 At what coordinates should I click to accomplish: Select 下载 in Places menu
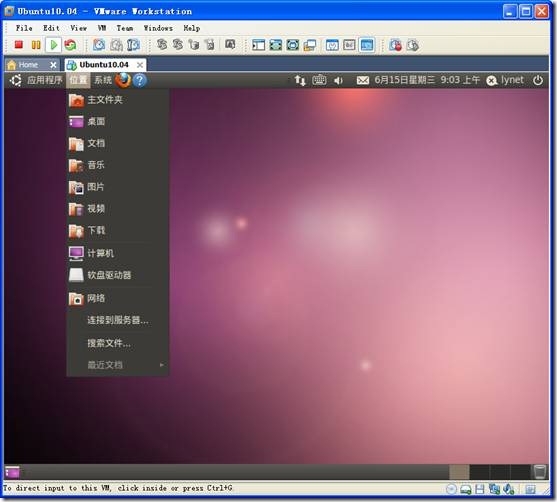(x=117, y=231)
